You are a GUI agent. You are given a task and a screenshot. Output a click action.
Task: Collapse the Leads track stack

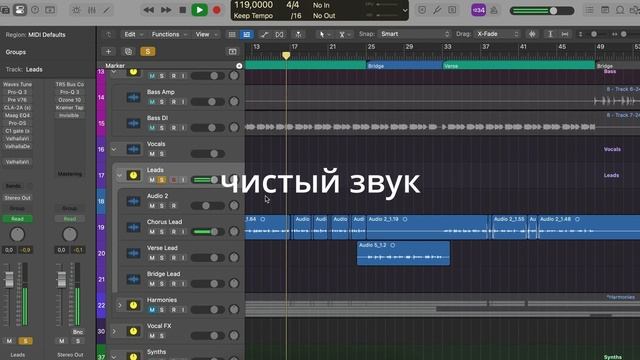pyautogui.click(x=119, y=176)
